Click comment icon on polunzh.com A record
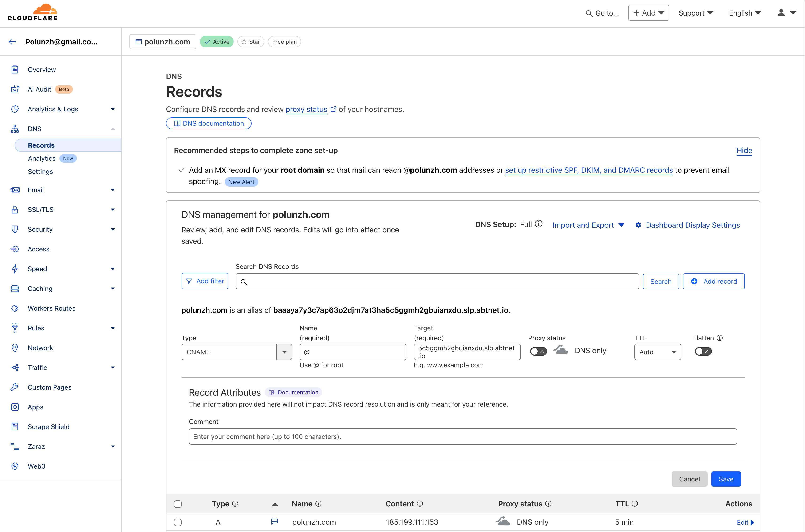This screenshot has width=805, height=532. (x=274, y=522)
